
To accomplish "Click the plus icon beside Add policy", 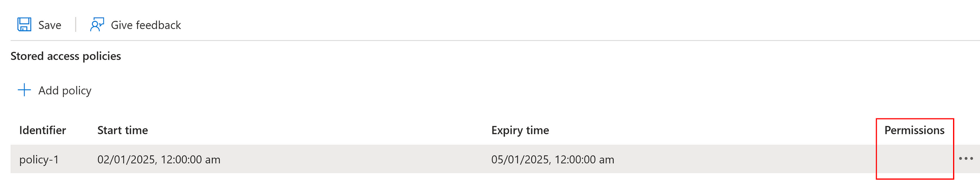I will click(24, 90).
